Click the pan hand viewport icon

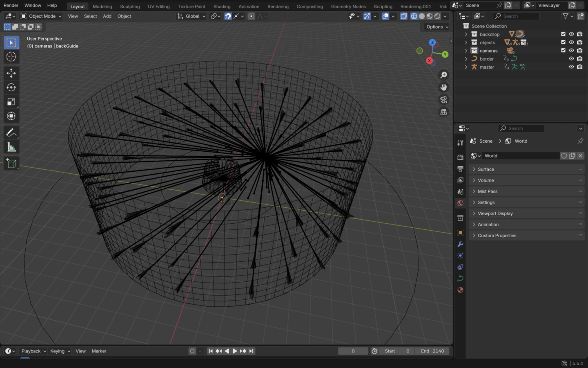443,88
